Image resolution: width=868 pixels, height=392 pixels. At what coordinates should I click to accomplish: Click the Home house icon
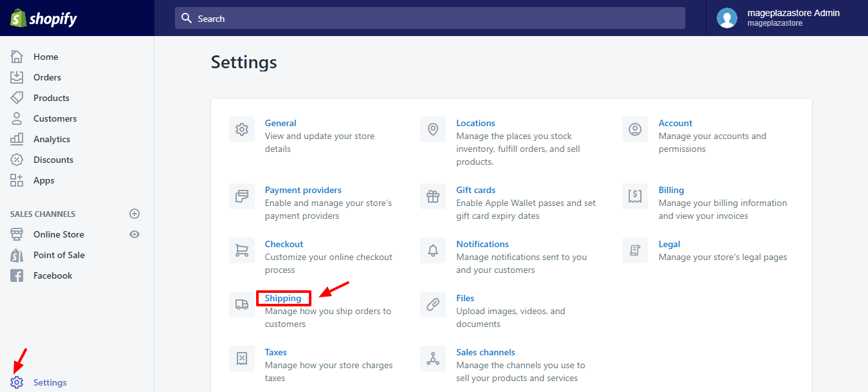(x=17, y=57)
